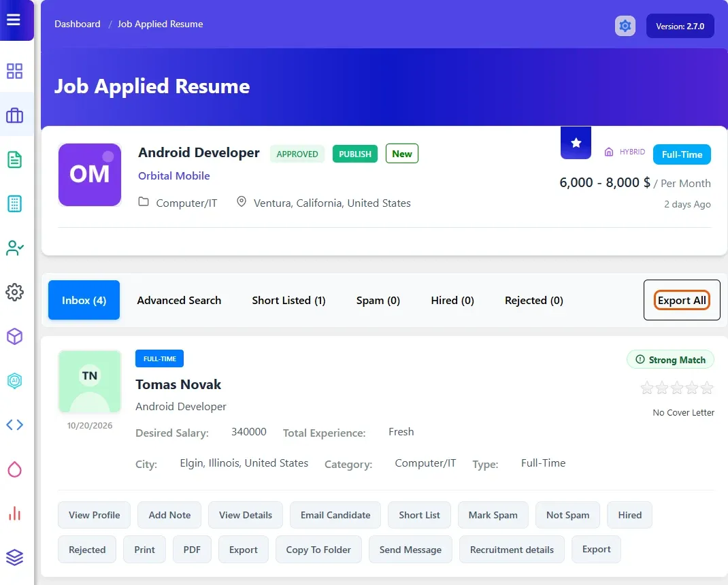Open the Rejected (0) tab

coord(534,300)
